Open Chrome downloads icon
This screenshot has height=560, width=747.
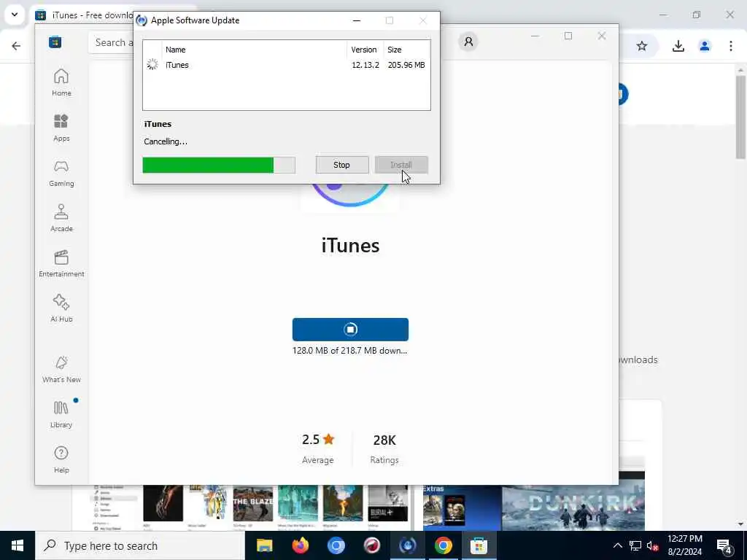click(x=678, y=46)
